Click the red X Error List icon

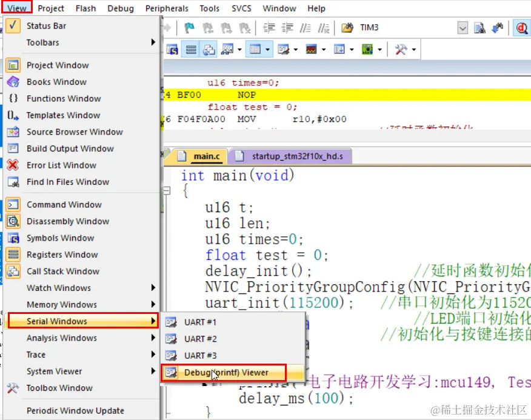click(x=13, y=165)
